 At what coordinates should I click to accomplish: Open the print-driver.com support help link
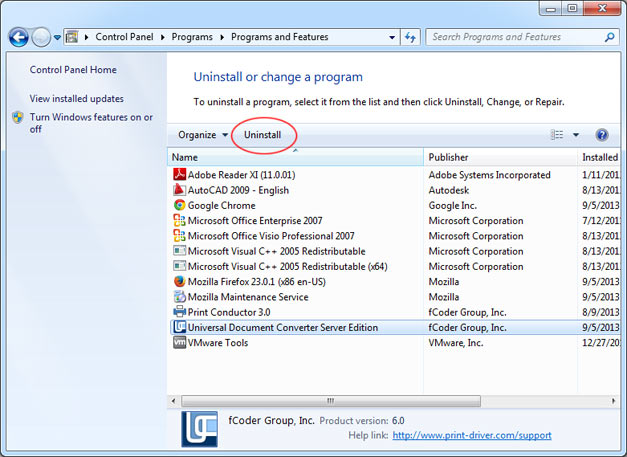(x=472, y=435)
